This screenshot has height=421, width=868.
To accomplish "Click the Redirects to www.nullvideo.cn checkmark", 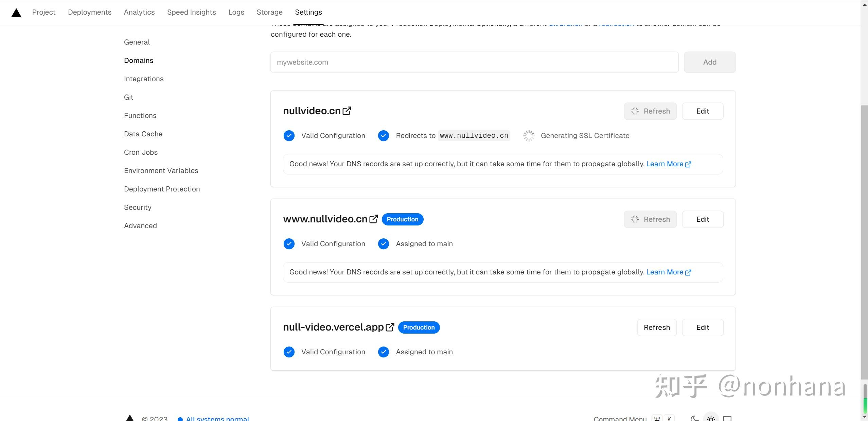I will coord(384,136).
